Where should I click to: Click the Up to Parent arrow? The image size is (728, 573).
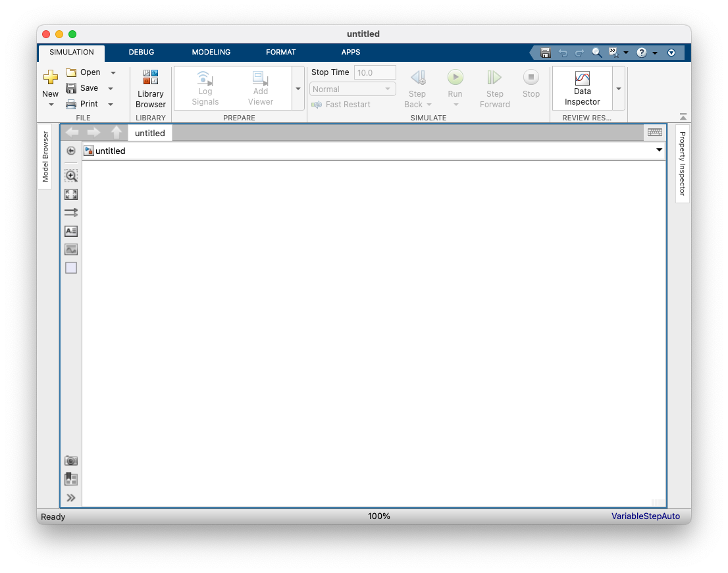coord(116,133)
